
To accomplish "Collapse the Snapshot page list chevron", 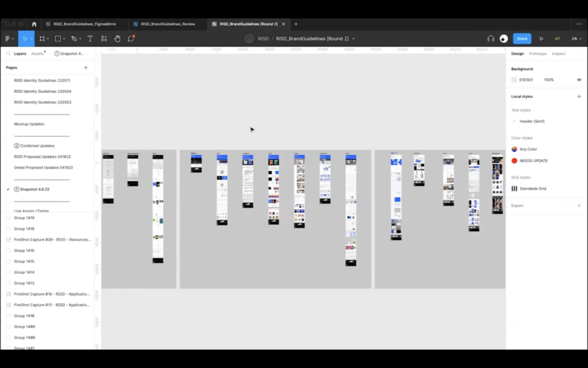I will (x=86, y=53).
